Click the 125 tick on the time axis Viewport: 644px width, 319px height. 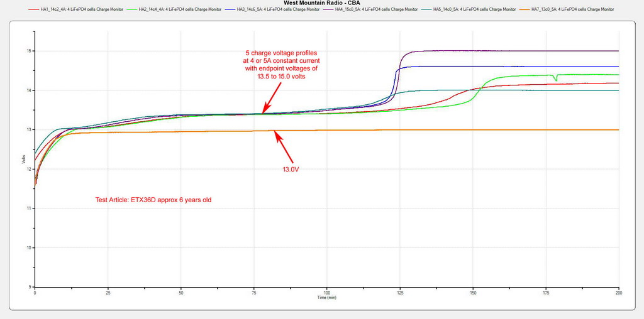[x=399, y=293]
